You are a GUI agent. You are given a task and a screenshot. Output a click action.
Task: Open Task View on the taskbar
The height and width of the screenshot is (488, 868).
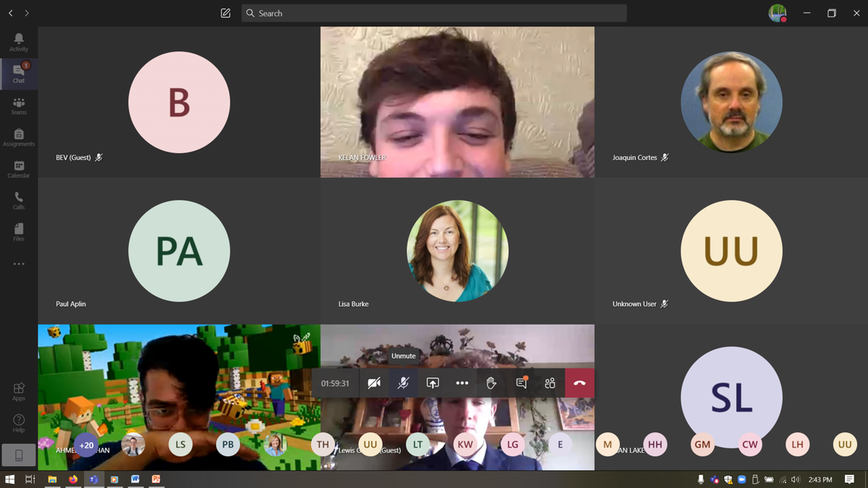click(x=30, y=479)
